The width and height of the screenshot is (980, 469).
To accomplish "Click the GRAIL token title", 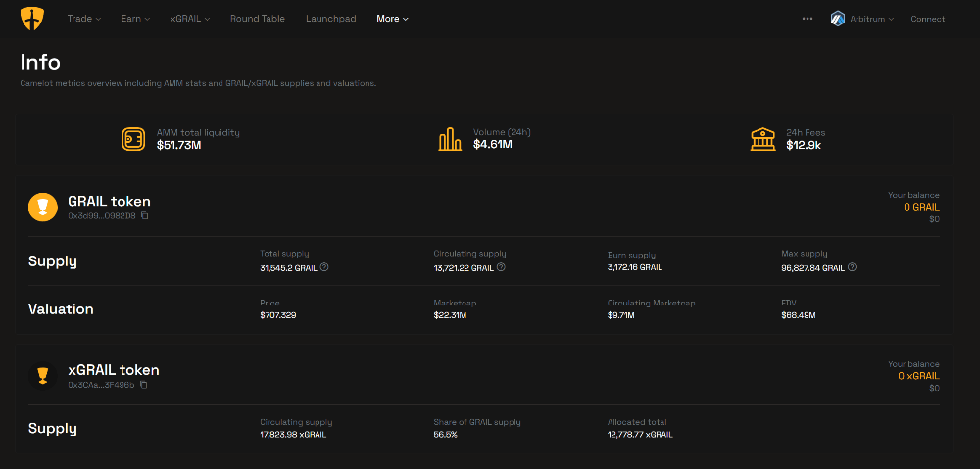I will (x=109, y=201).
